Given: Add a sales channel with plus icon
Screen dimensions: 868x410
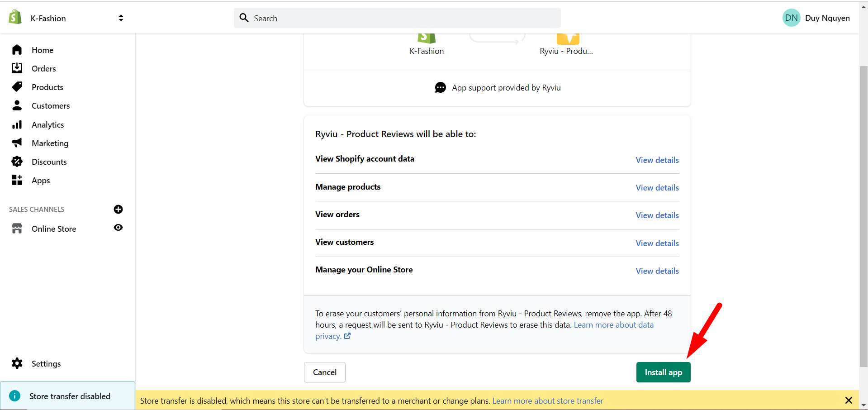Looking at the screenshot, I should [119, 209].
